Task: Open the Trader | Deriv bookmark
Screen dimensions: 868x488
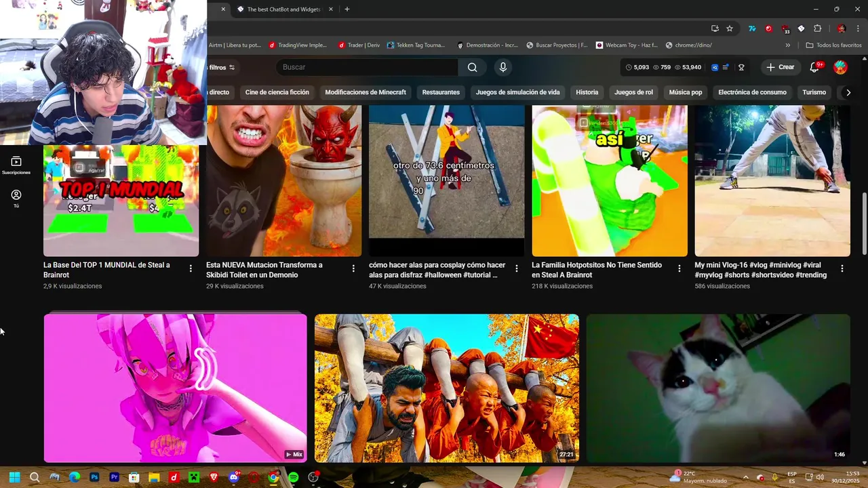Action: 359,45
